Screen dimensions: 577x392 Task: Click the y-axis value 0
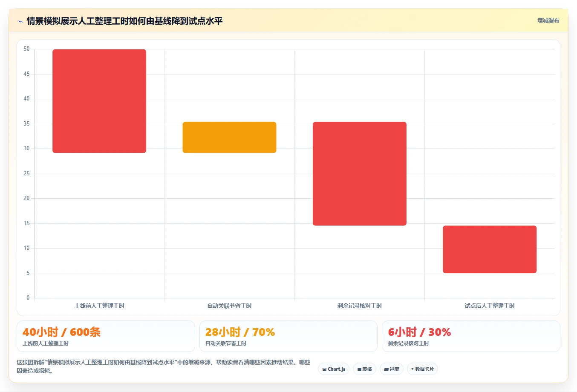point(28,298)
